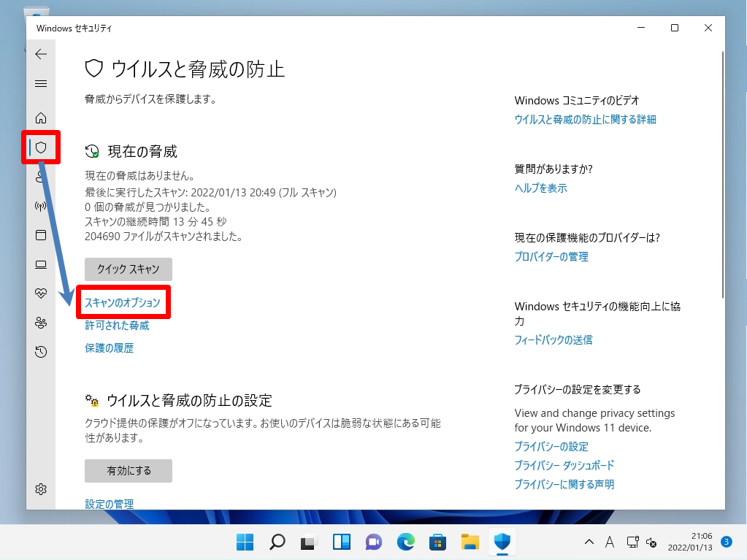The width and height of the screenshot is (747, 560).
Task: Open Family options sidebar icon
Action: point(41,323)
